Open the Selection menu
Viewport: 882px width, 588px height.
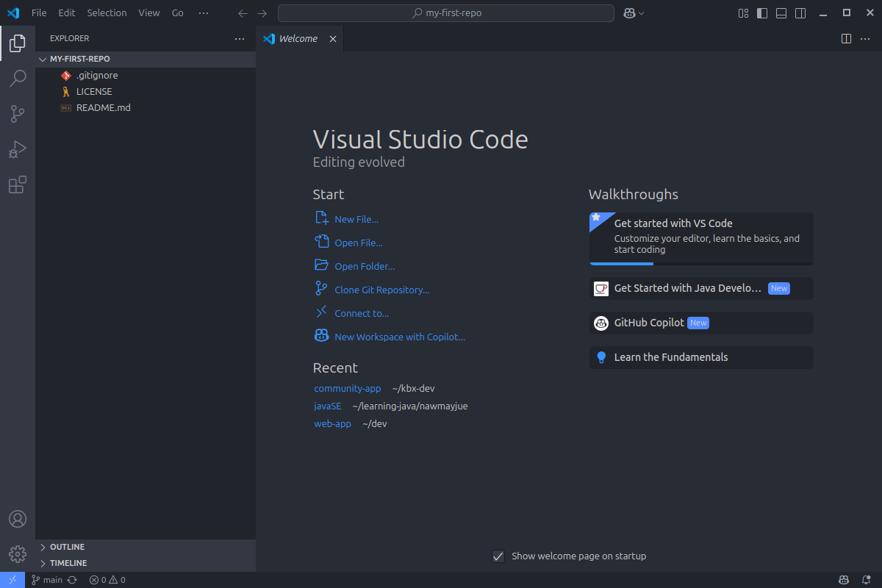pos(107,12)
